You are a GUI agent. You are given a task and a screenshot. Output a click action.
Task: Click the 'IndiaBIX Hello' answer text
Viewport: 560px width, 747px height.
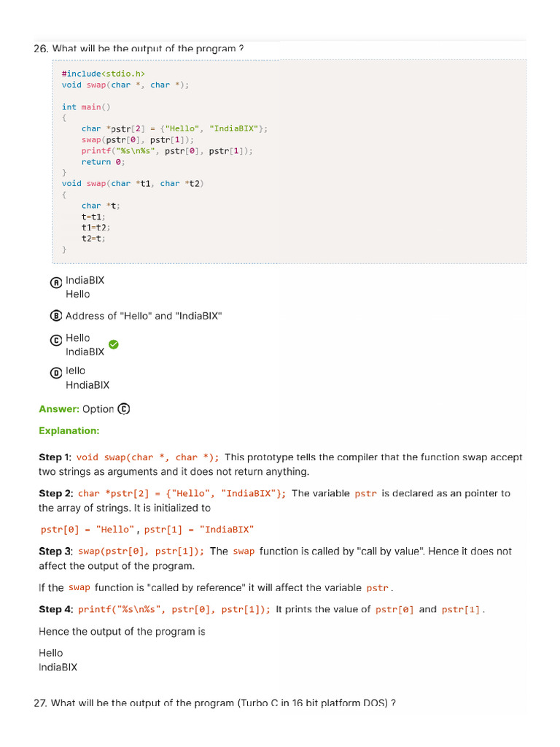pyautogui.click(x=85, y=287)
